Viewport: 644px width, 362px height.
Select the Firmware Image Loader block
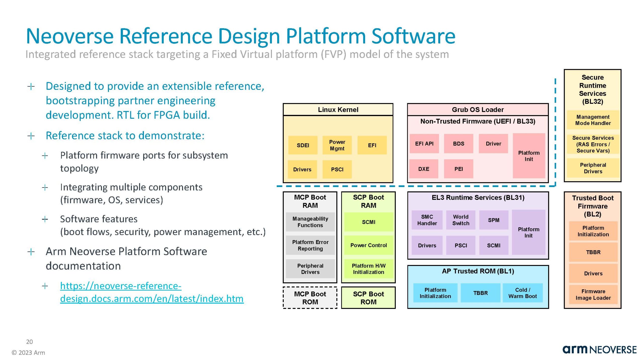click(593, 294)
